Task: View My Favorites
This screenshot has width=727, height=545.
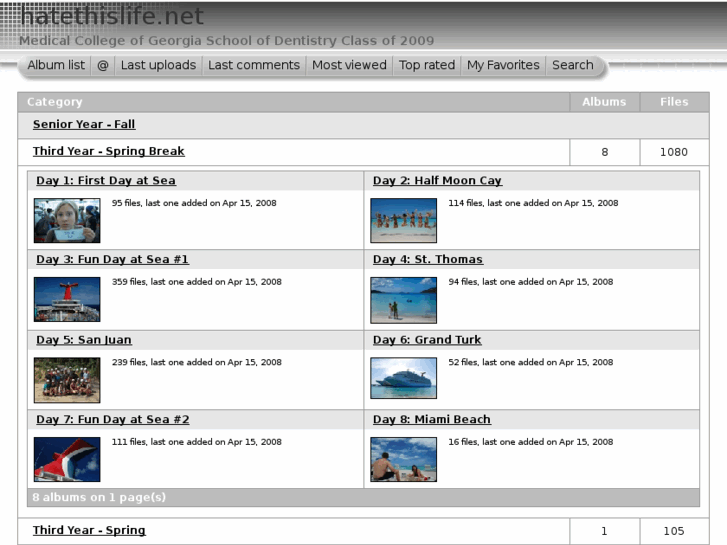Action: click(x=503, y=65)
